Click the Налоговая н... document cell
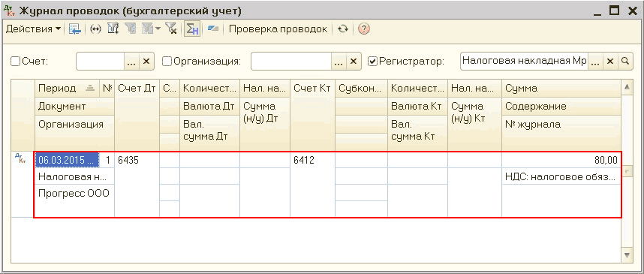The width and height of the screenshot is (644, 274). coord(74,177)
